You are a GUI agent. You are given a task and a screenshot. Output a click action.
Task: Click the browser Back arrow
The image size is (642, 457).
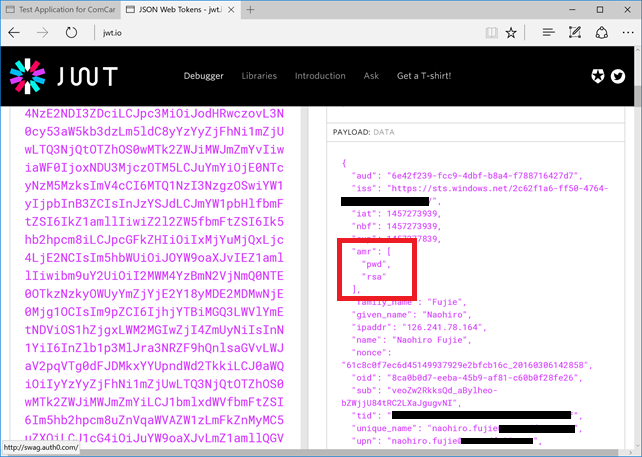pos(14,33)
